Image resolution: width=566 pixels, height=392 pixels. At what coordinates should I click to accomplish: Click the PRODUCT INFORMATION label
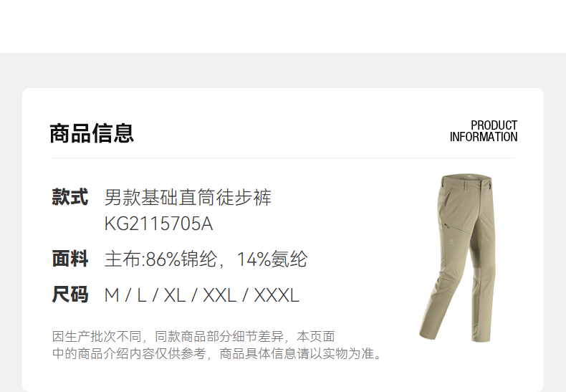click(x=484, y=131)
